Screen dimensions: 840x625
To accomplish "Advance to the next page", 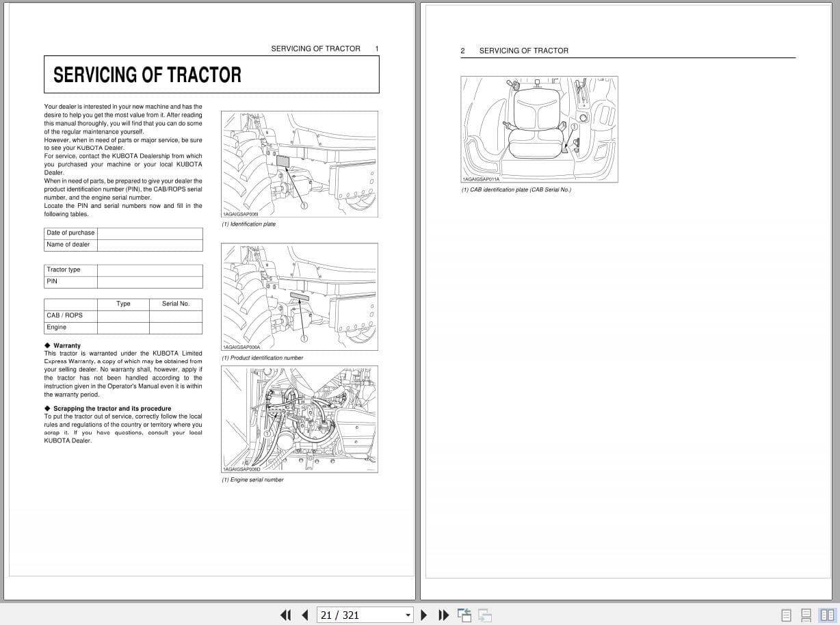I will coord(423,615).
